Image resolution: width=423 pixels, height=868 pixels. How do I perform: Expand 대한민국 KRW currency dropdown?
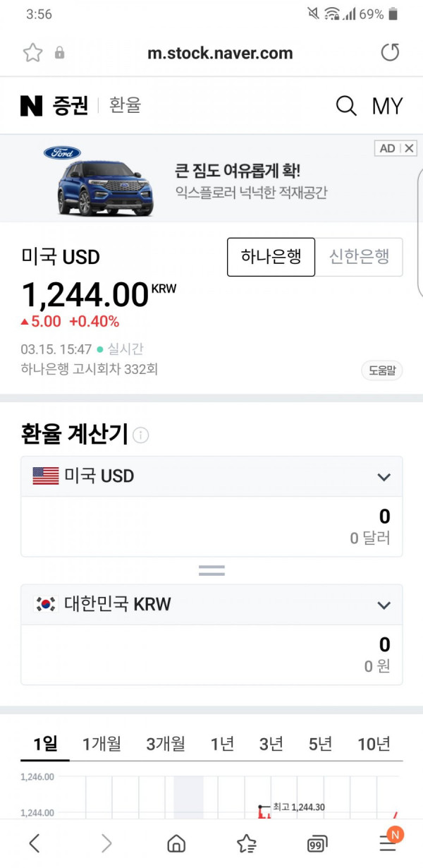click(x=211, y=605)
